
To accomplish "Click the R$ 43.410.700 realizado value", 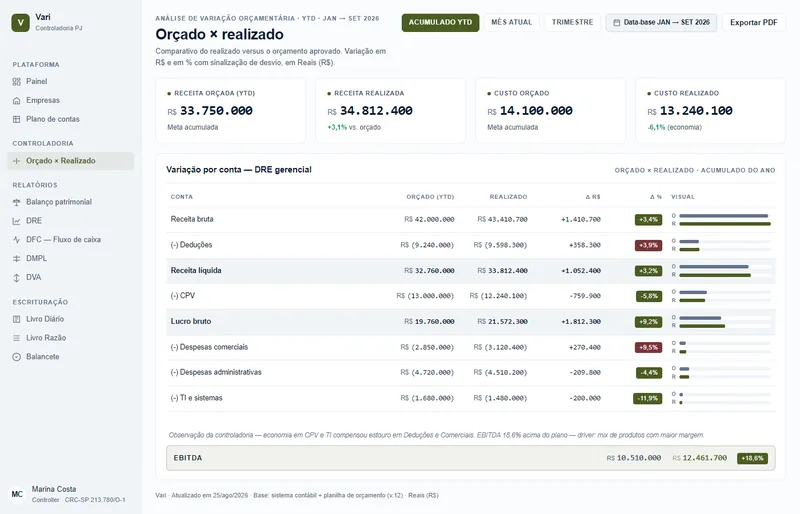I will coord(503,219).
